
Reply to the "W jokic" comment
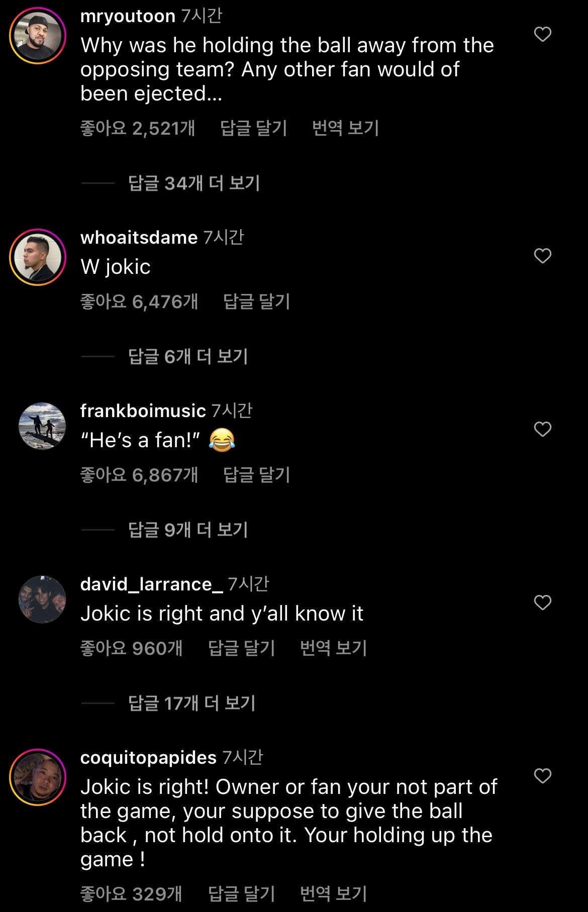click(256, 301)
